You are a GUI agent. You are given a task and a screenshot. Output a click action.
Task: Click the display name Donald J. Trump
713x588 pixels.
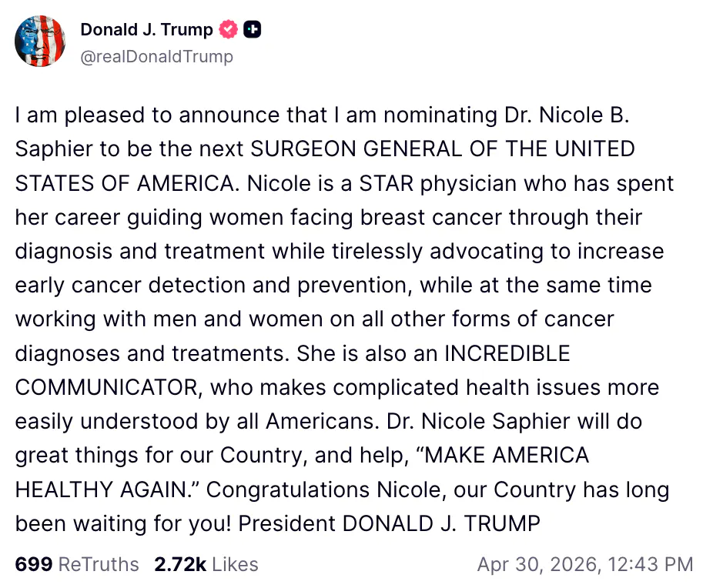[148, 29]
